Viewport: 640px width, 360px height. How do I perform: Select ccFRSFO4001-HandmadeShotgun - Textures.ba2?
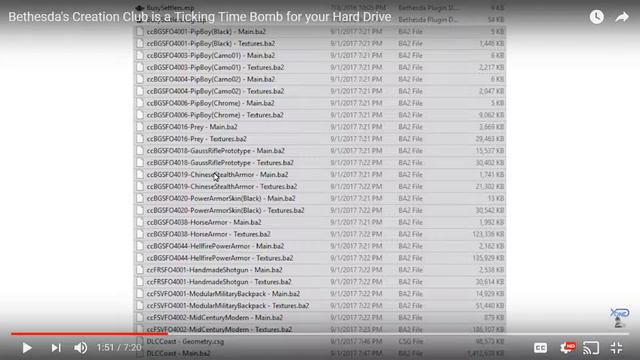click(219, 282)
